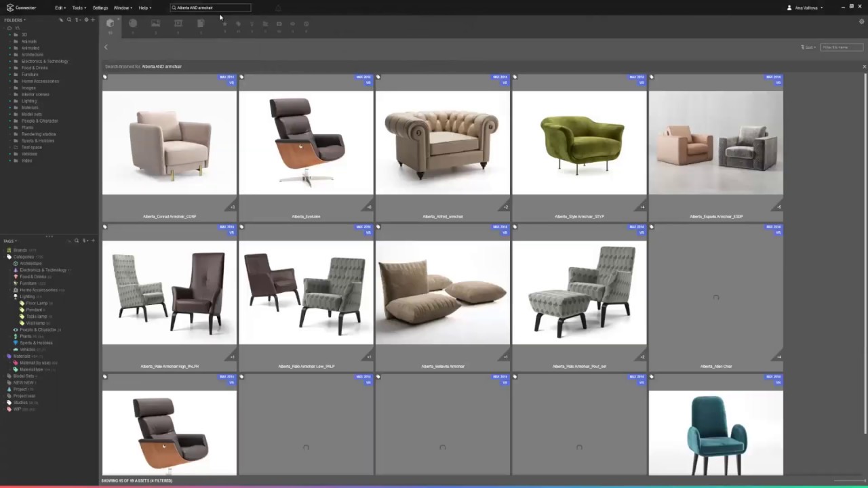
Task: Select the images asset type tab
Action: click(x=155, y=23)
